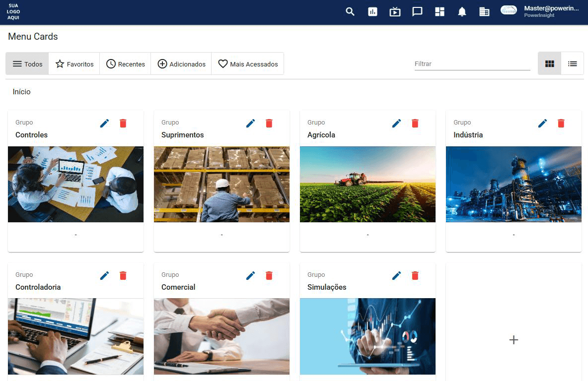Image resolution: width=588 pixels, height=381 pixels.
Task: Click the Controles card title
Action: pos(31,135)
